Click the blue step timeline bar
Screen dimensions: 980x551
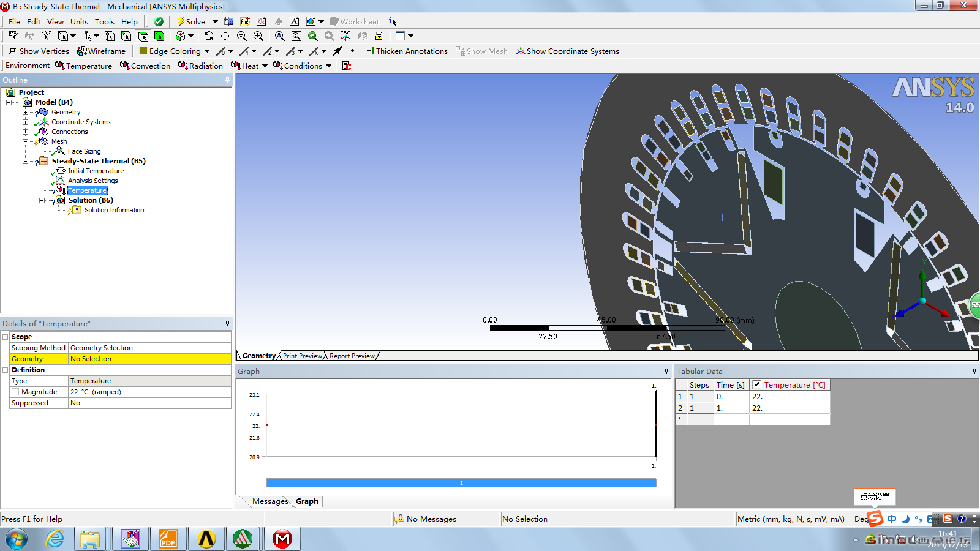click(x=461, y=482)
